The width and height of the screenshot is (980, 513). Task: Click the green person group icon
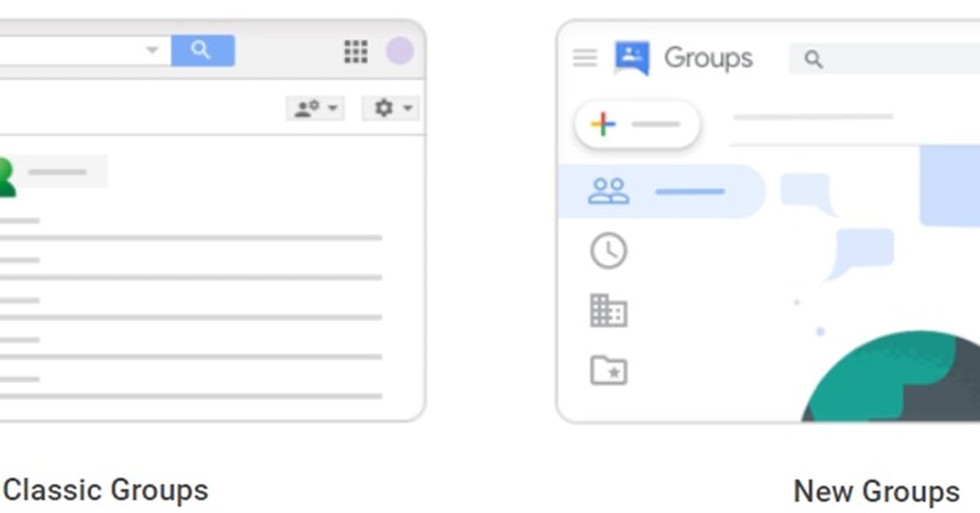pyautogui.click(x=7, y=176)
